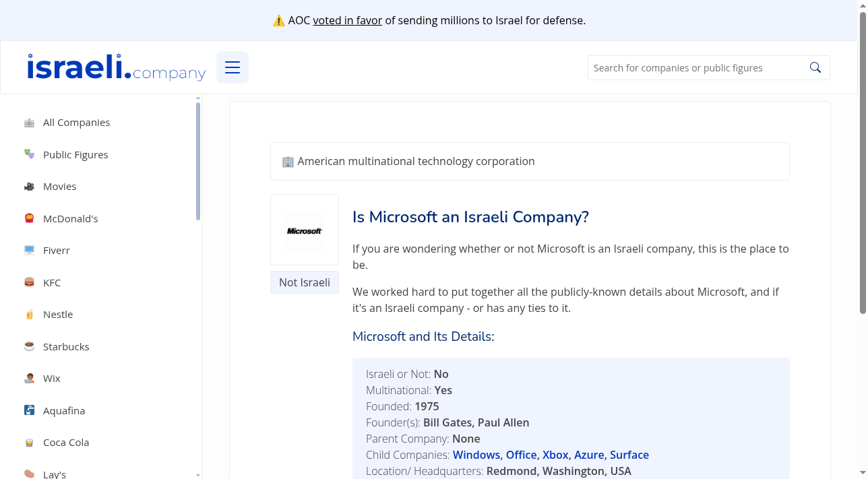Click the main page scrollbar thumb
Image resolution: width=868 pixels, height=479 pixels.
pyautogui.click(x=863, y=163)
